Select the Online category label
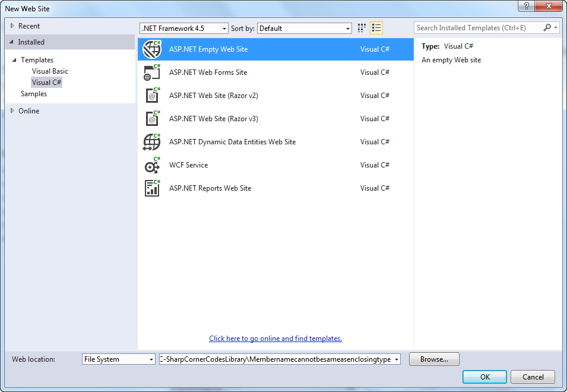 (29, 111)
